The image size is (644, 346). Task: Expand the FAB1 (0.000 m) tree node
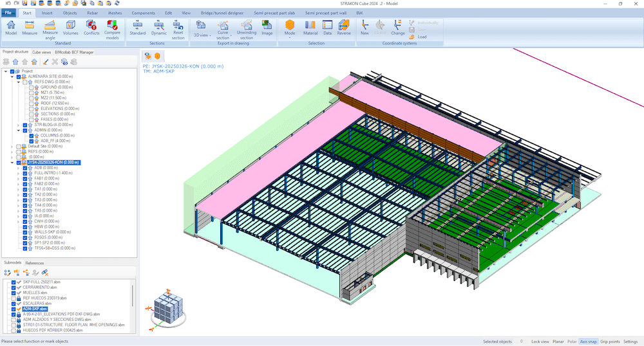pyautogui.click(x=19, y=178)
